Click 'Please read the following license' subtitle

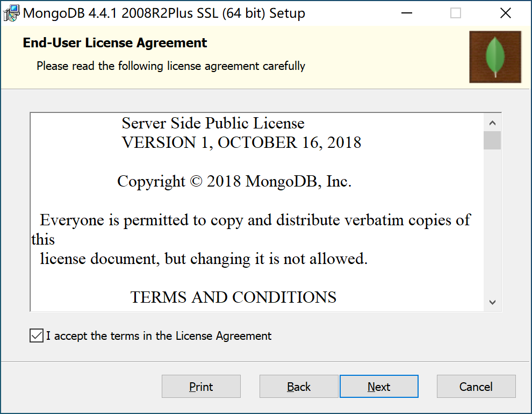point(171,66)
